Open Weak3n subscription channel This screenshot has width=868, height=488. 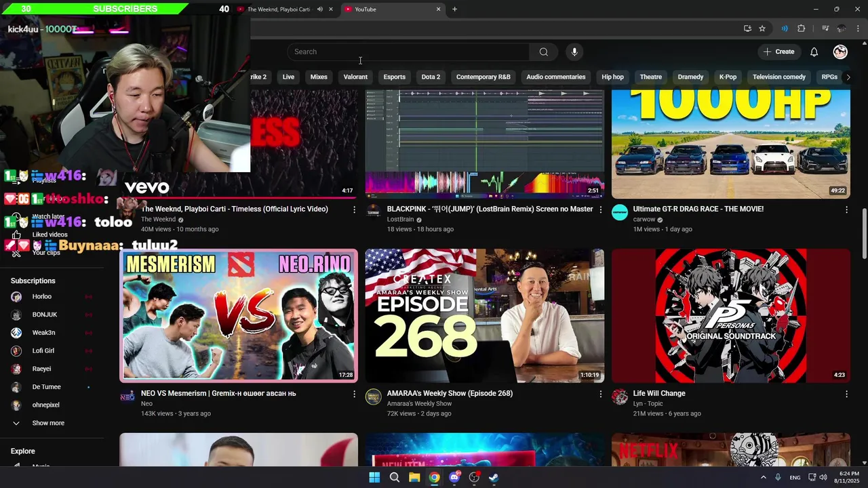(52, 333)
